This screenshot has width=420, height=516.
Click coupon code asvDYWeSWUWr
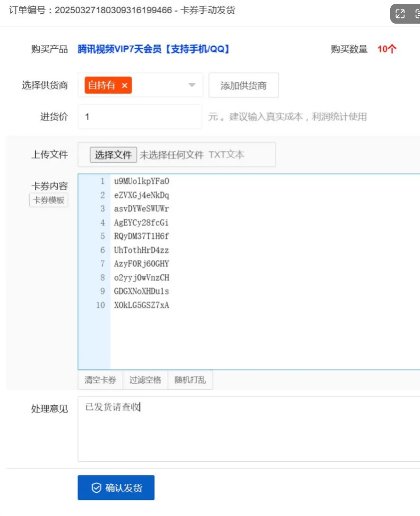[x=142, y=209]
